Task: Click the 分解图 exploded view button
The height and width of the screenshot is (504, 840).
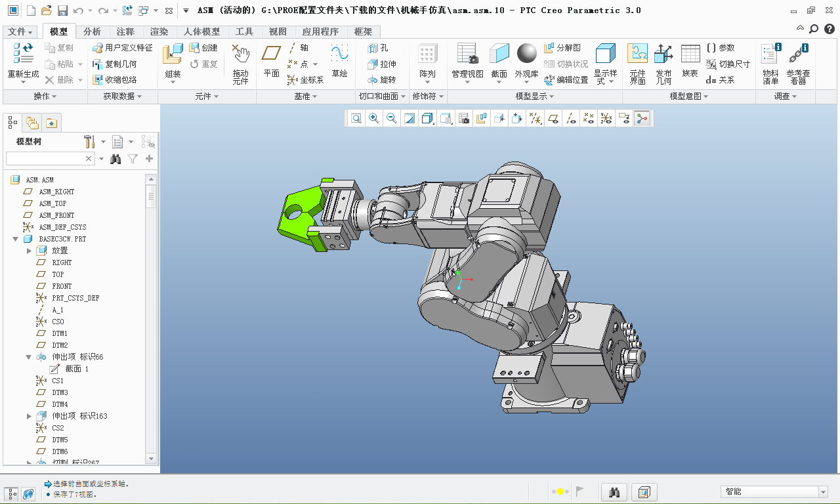Action: coord(562,48)
